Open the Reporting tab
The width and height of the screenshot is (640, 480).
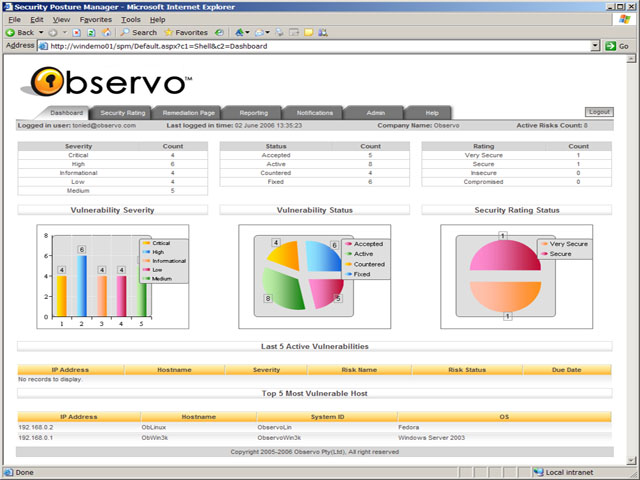click(x=253, y=113)
